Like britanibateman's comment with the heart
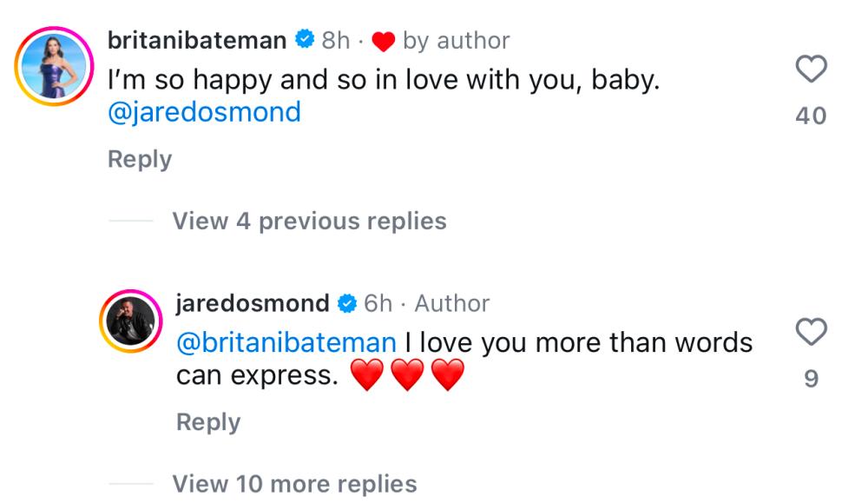Viewport: 868px width, 503px height. tap(811, 70)
